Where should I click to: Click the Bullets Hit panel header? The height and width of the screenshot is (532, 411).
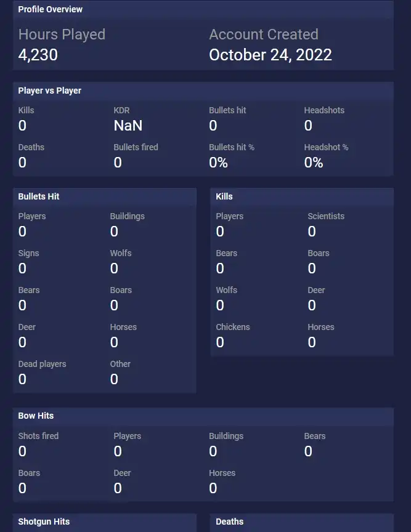click(39, 196)
